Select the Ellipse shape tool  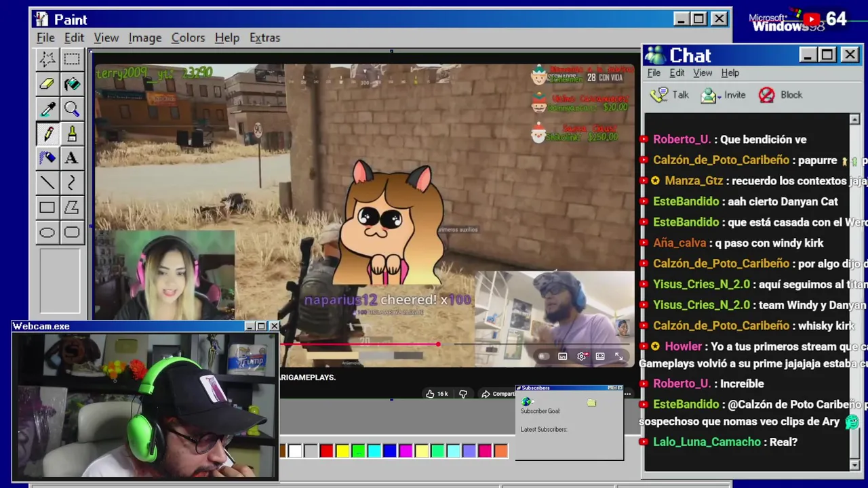click(x=47, y=232)
